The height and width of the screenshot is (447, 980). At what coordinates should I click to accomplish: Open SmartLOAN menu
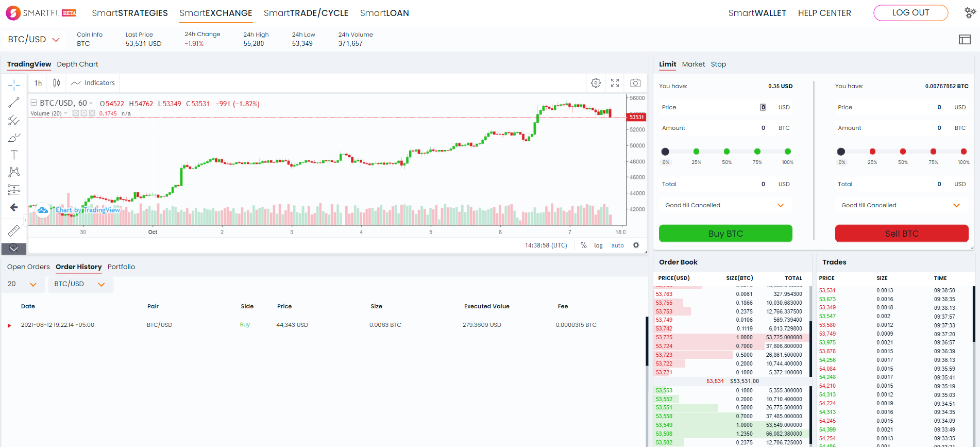point(384,13)
